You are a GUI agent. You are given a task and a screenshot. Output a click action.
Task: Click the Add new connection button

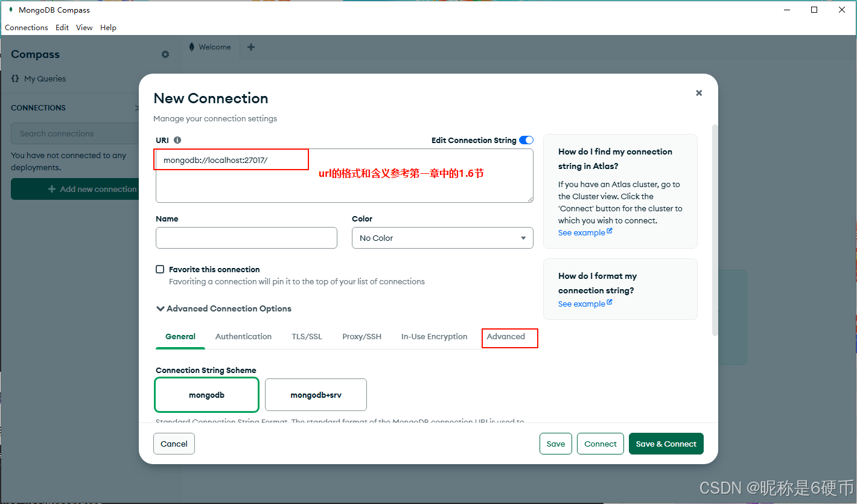75,189
